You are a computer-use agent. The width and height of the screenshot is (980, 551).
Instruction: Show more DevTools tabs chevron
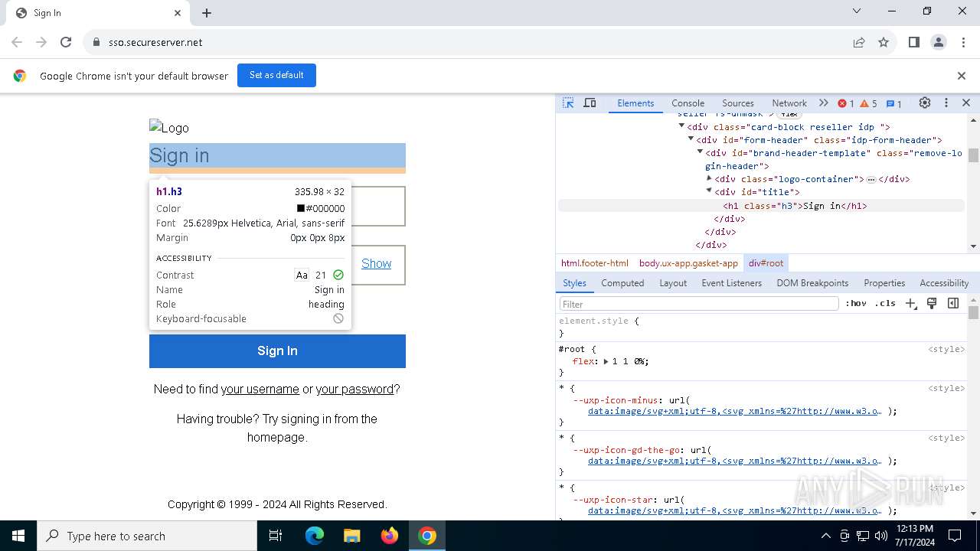(823, 103)
